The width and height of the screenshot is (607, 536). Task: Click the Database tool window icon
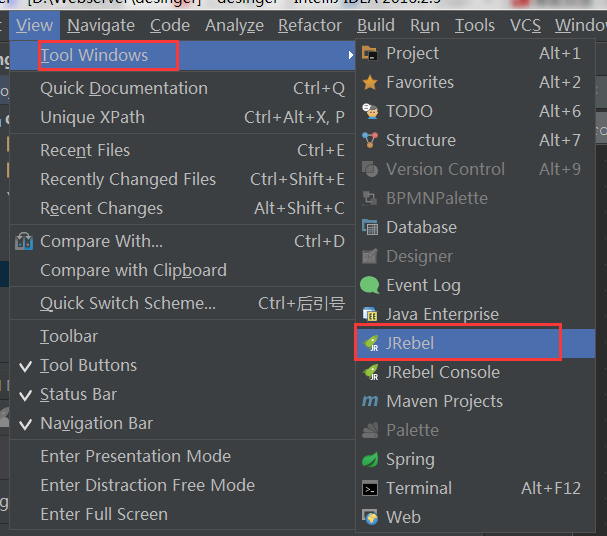(370, 227)
